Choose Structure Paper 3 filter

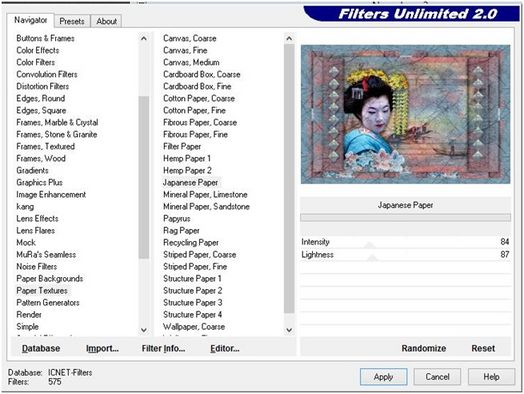pyautogui.click(x=192, y=303)
